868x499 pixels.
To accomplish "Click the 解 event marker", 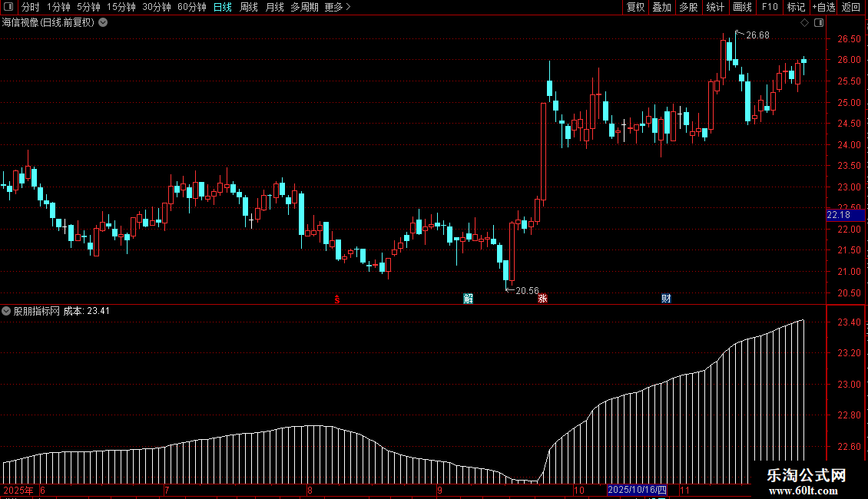I will (x=469, y=299).
